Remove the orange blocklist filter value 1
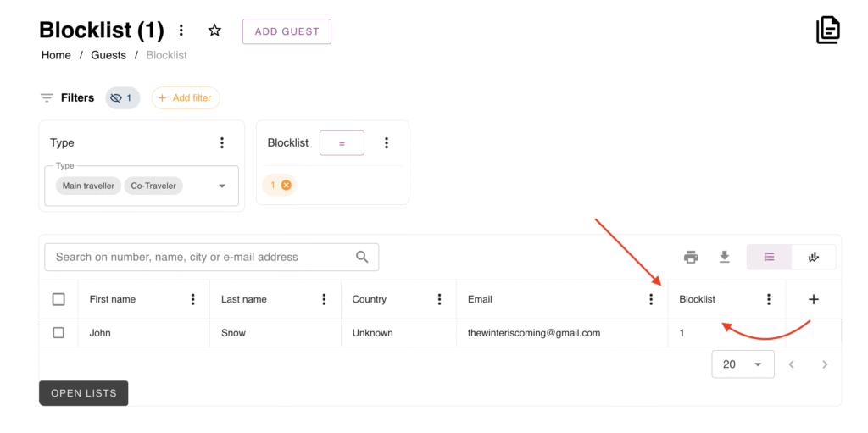 [286, 185]
